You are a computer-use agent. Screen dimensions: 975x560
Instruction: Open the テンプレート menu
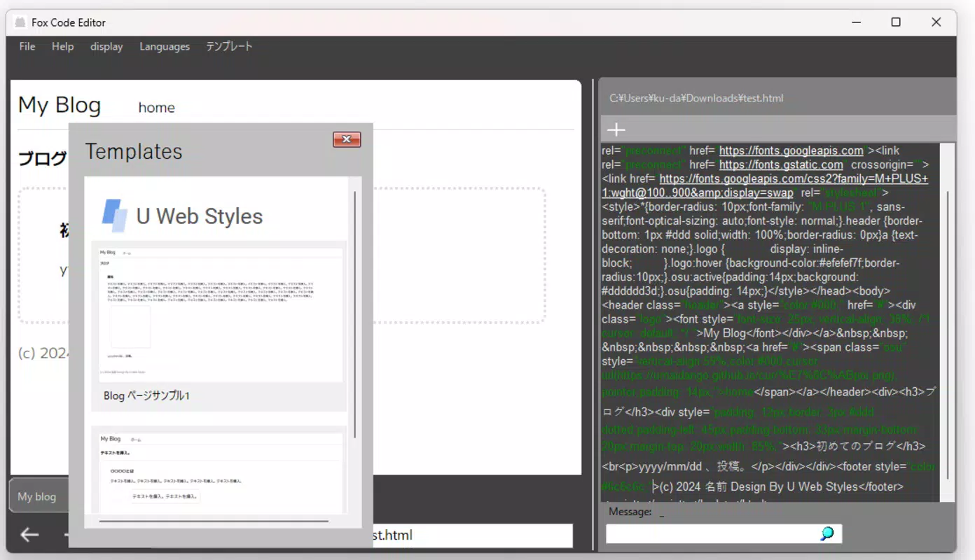[x=229, y=46]
